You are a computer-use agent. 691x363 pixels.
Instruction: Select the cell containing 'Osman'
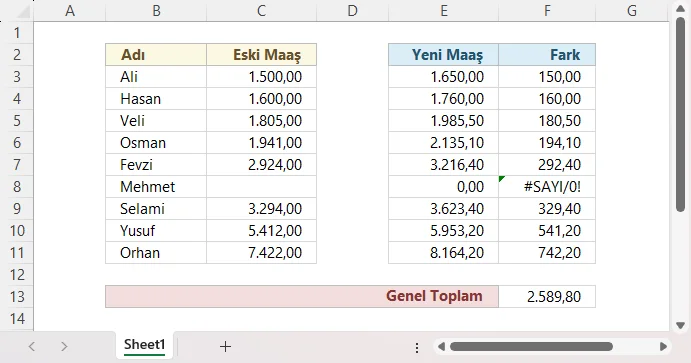click(x=156, y=143)
